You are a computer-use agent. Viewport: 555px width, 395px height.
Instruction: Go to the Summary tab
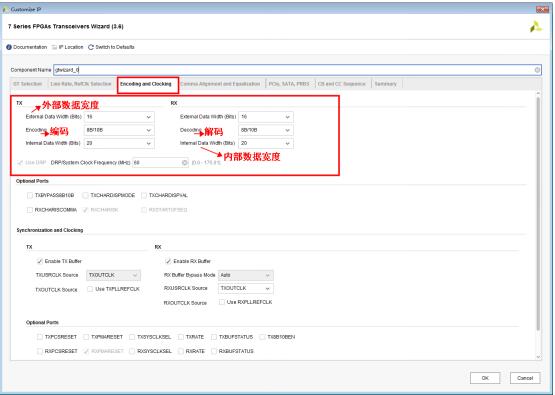(x=385, y=84)
